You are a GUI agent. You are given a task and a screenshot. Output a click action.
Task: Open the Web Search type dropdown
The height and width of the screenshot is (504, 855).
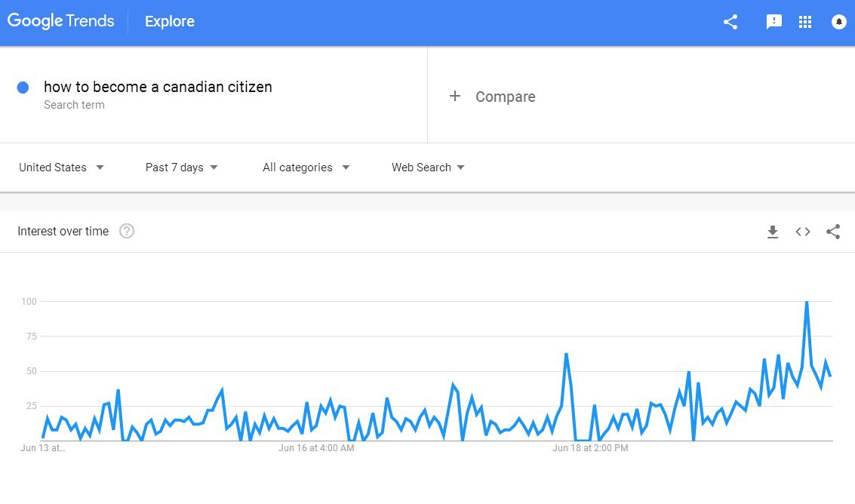pyautogui.click(x=428, y=167)
